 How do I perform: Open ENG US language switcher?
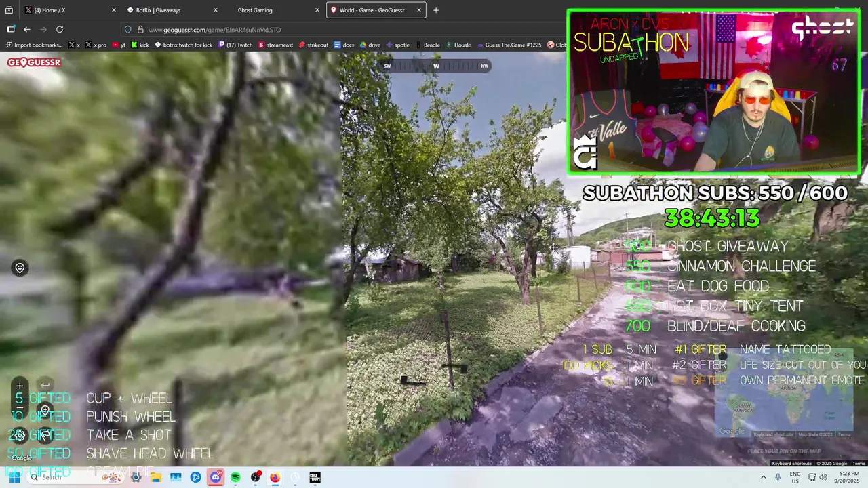tap(795, 477)
